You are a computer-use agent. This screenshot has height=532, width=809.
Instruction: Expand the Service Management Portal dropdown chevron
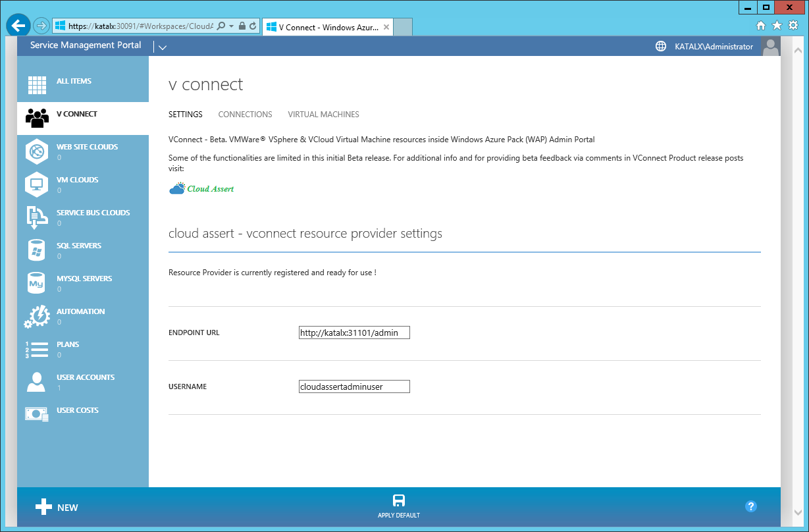point(163,47)
